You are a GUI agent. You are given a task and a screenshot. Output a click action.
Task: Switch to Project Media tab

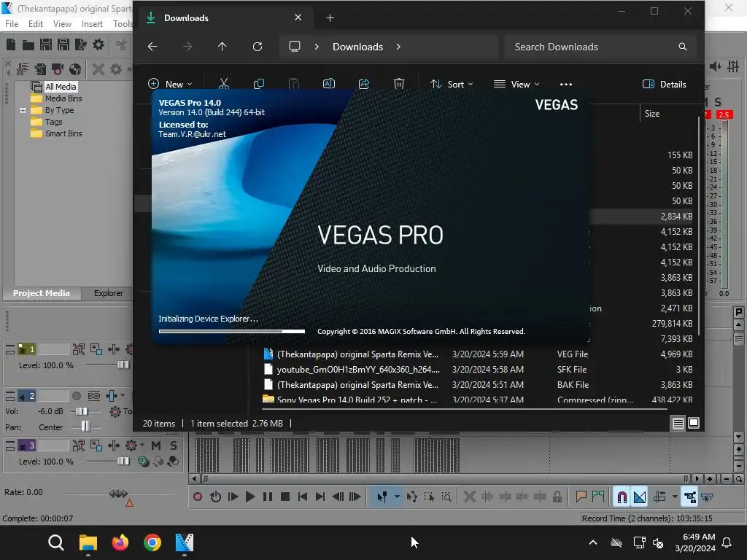click(x=42, y=293)
